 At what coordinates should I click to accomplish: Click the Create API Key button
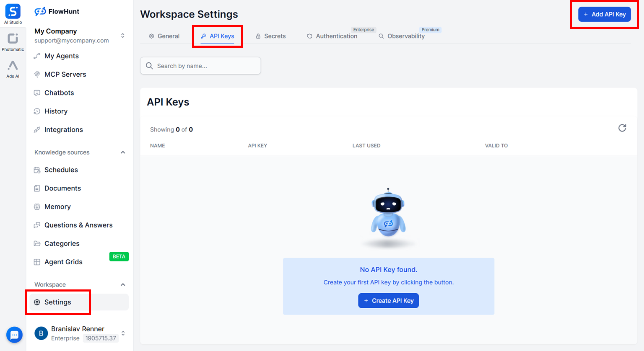(x=388, y=301)
